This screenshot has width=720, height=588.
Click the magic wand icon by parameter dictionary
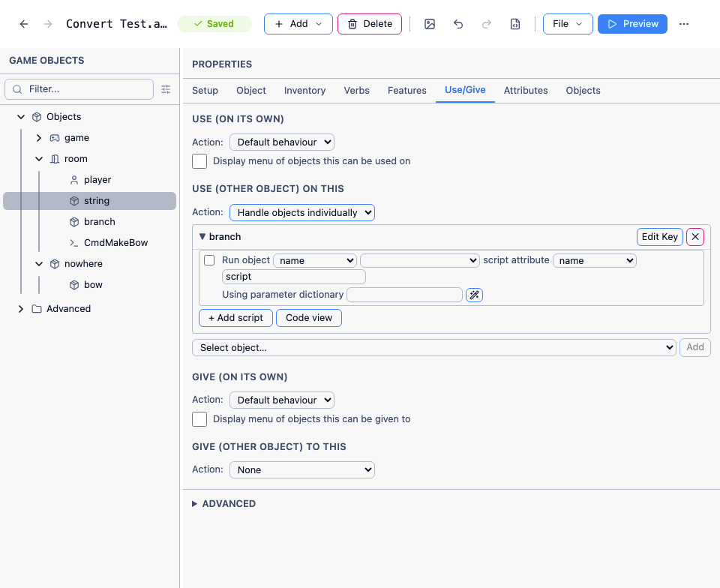tap(474, 295)
